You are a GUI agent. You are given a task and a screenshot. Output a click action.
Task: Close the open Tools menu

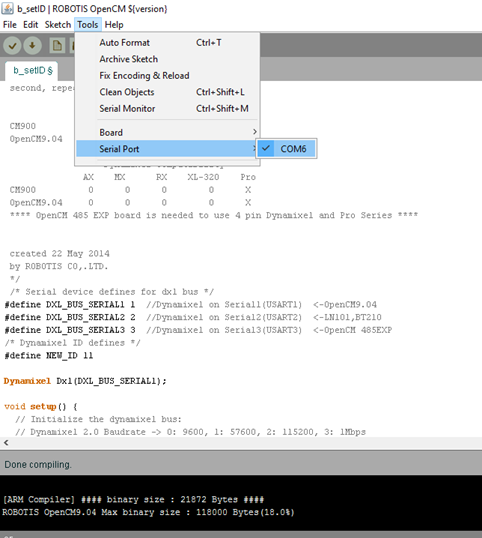click(x=87, y=25)
